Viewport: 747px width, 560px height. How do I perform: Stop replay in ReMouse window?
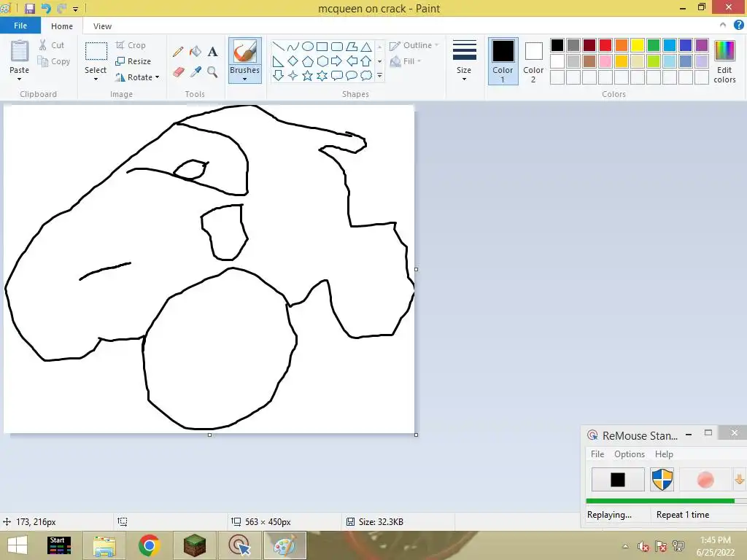[x=618, y=480]
